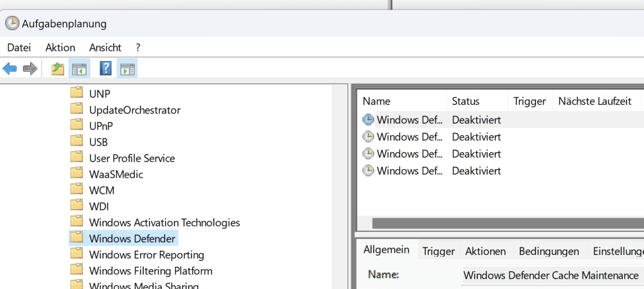Screen dimensions: 644x289
Task: Sort by the Name column header
Action: pos(402,101)
